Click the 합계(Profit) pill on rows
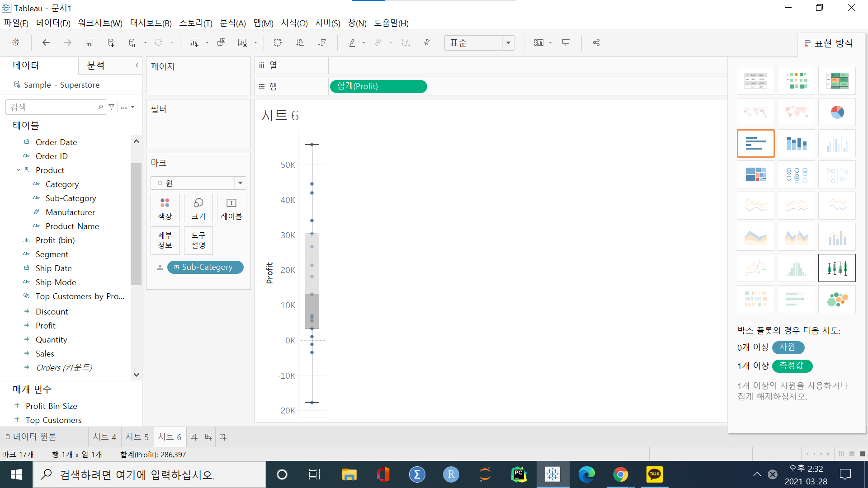 [378, 86]
